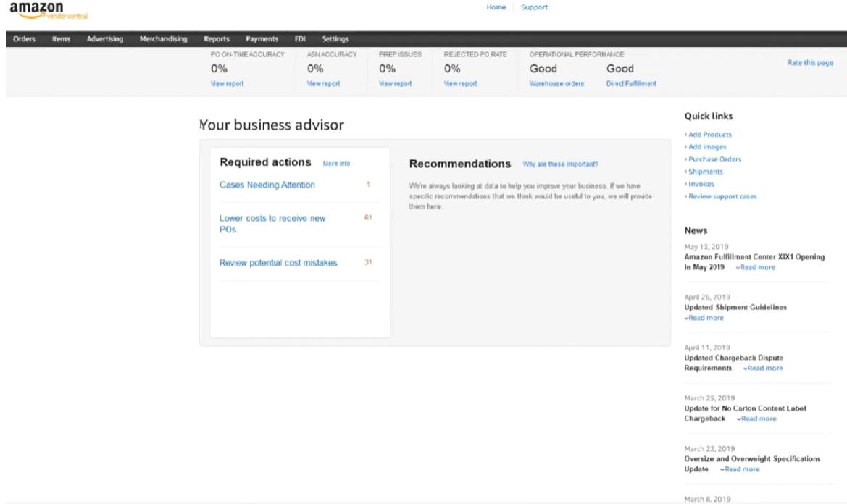
Task: Click Good rating above Direct Fulfillment
Action: coord(619,69)
